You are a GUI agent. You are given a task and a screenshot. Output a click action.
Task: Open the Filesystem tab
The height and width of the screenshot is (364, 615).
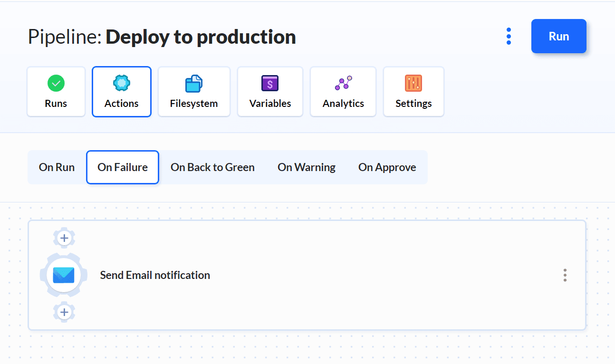click(194, 92)
